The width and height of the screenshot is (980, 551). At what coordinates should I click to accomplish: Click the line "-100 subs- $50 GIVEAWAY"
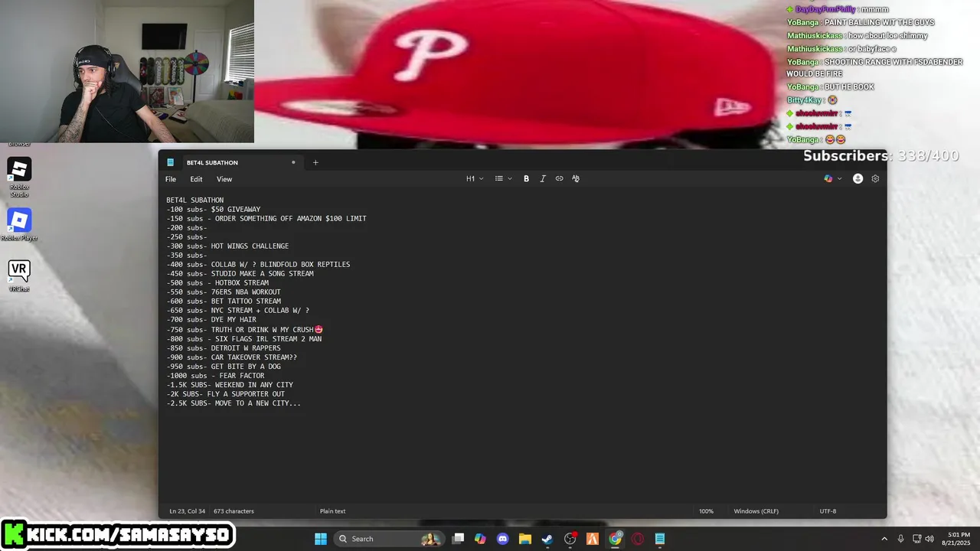(x=214, y=210)
